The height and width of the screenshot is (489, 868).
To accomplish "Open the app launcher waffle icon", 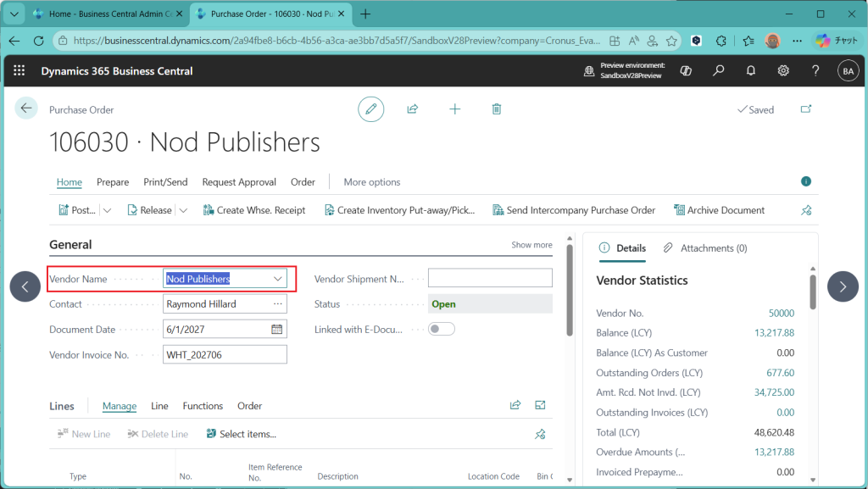I will [19, 71].
